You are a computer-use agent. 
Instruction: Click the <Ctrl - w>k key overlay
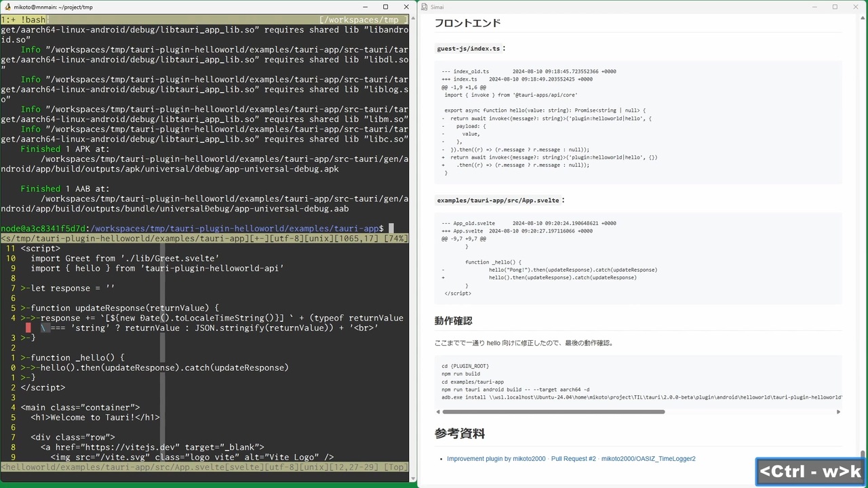tap(810, 471)
